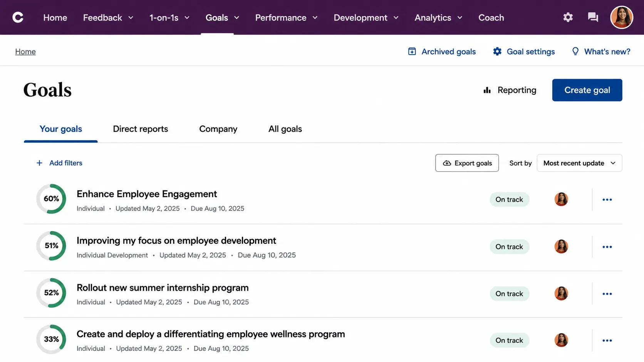Open the messages chat bubble icon
Screen dimensions: 644x362
pyautogui.click(x=593, y=17)
